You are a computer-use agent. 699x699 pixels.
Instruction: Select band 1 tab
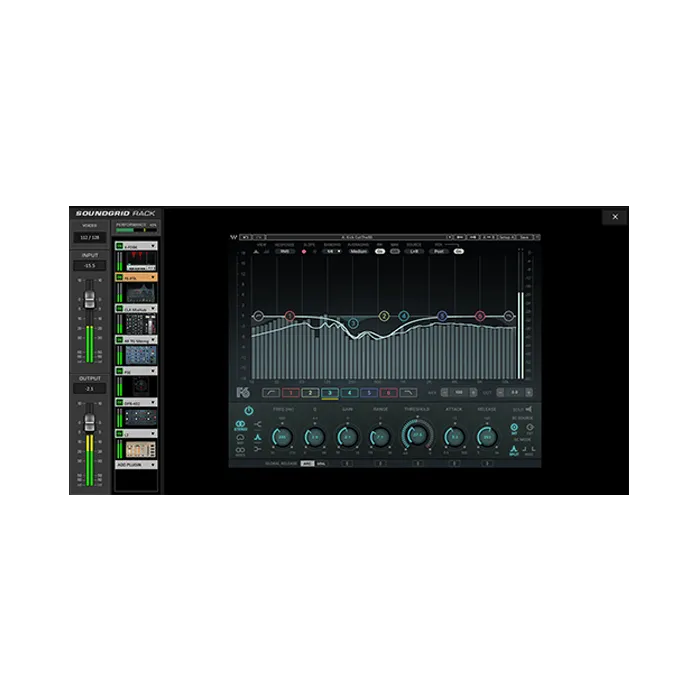(291, 393)
